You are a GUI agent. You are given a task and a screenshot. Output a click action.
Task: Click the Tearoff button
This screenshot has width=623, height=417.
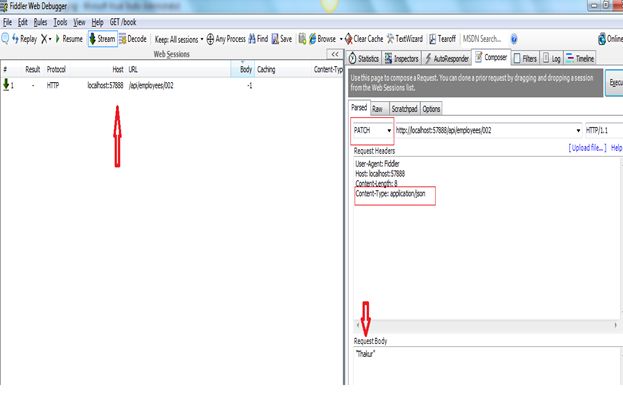click(x=442, y=39)
